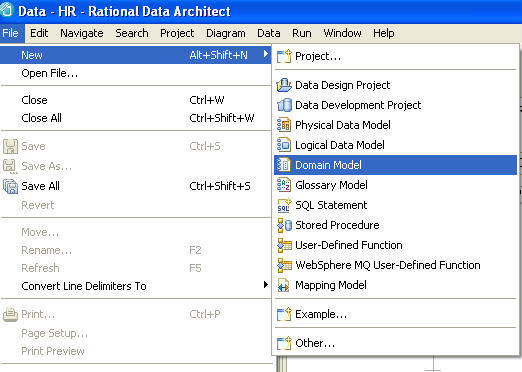Select Project... in New submenu
The width and height of the screenshot is (522, 372).
(x=396, y=56)
